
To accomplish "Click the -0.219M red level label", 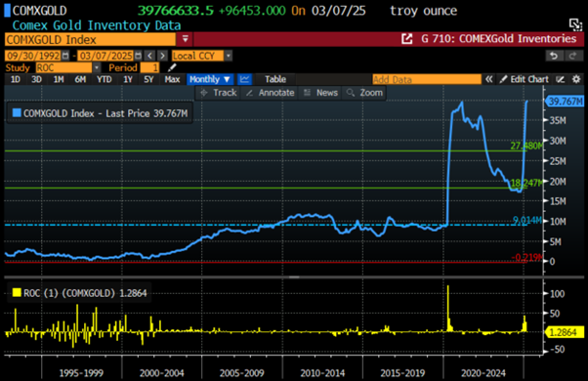I will (x=526, y=257).
